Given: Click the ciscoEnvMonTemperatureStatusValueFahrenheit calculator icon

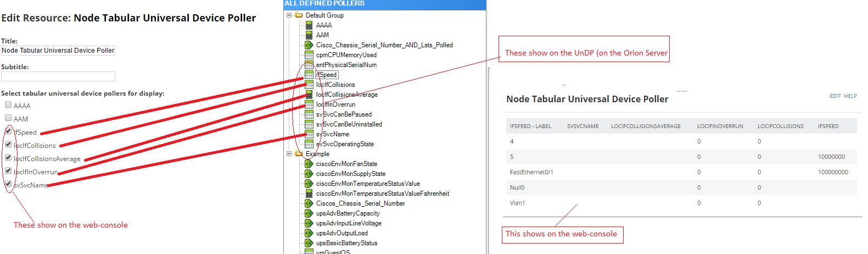Looking at the screenshot, I should coord(309,194).
